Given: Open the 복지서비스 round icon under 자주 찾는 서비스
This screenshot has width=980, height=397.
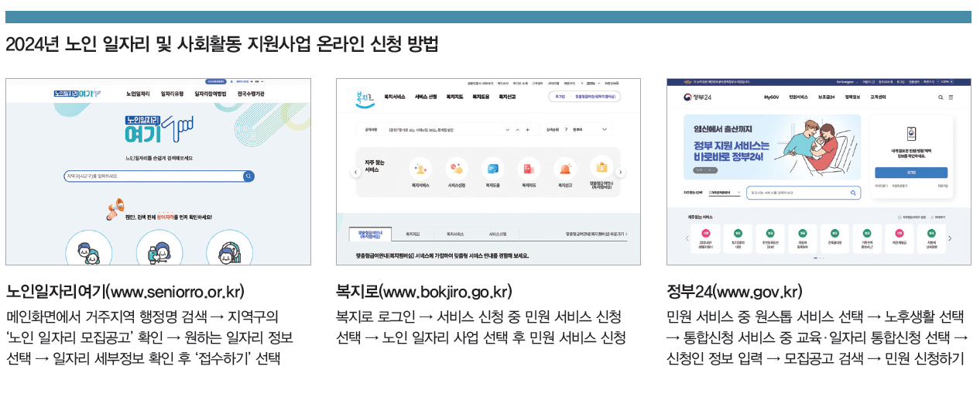Looking at the screenshot, I should pyautogui.click(x=420, y=169).
